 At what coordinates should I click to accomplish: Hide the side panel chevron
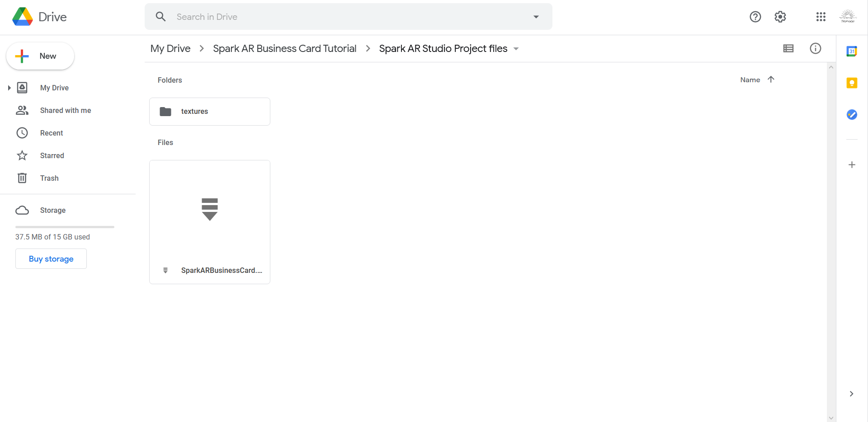(851, 394)
